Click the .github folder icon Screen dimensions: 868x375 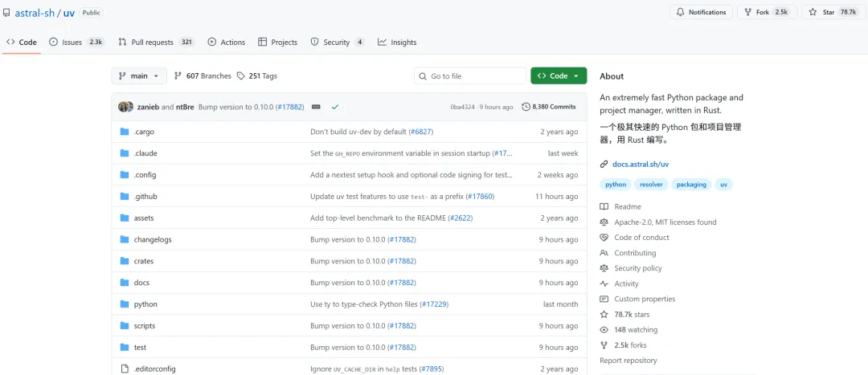point(125,197)
